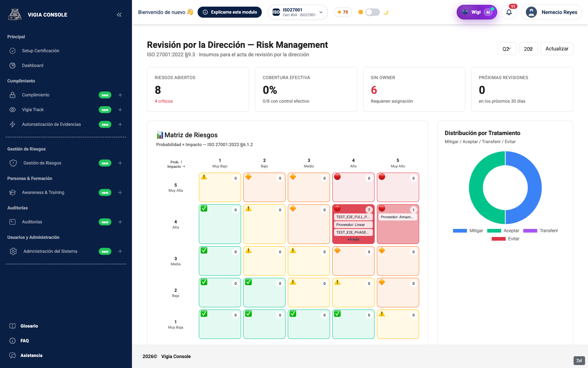Image resolution: width=588 pixels, height=368 pixels.
Task: Click 'Proveedor: Amazo...' risk chip
Action: 398,217
